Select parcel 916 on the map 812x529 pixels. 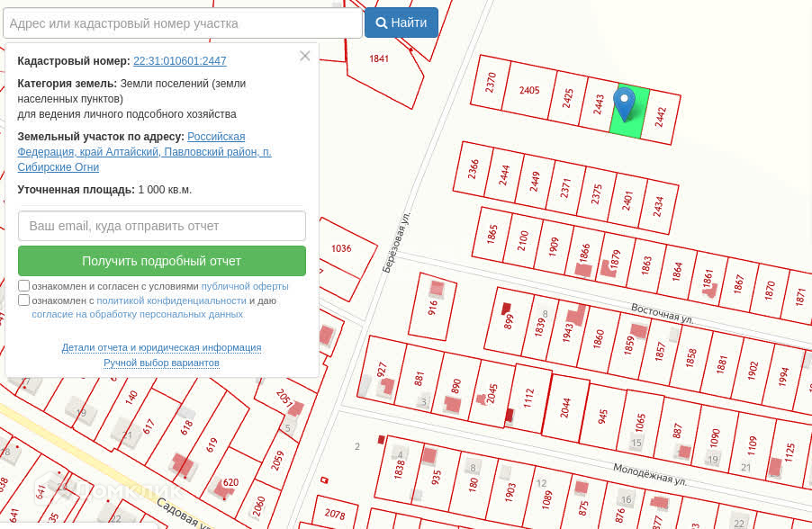point(432,308)
